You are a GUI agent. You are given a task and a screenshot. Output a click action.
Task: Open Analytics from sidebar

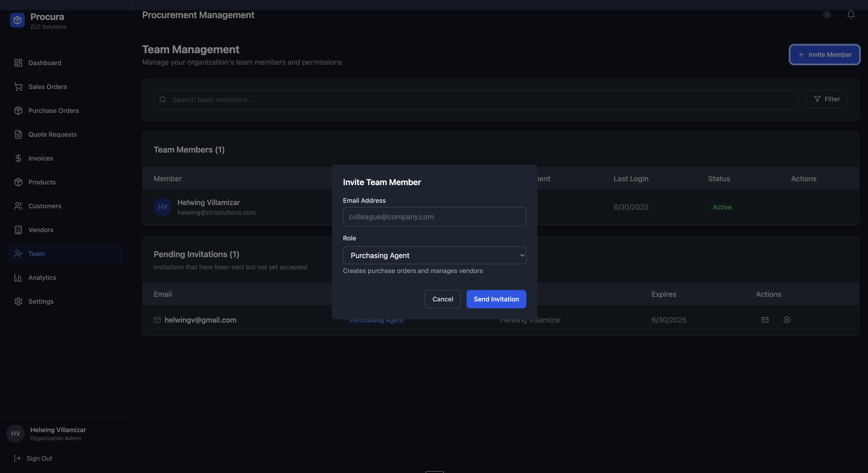42,278
